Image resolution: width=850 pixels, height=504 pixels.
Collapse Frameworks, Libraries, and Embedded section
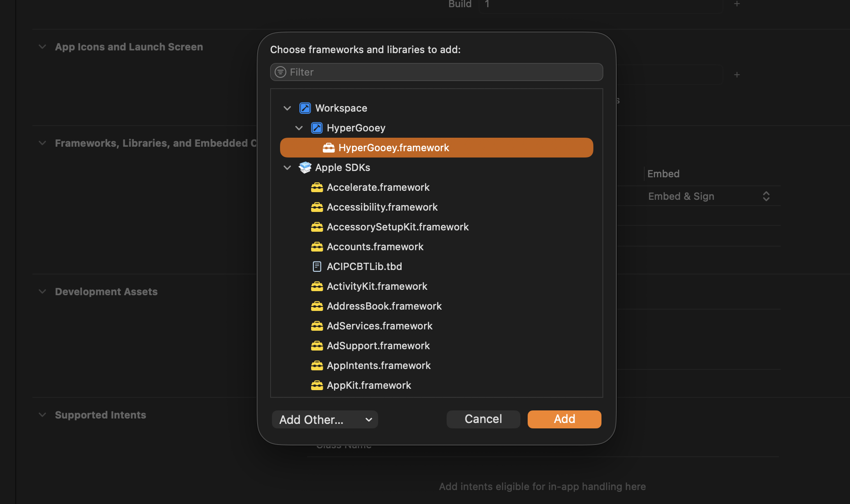[x=42, y=143]
